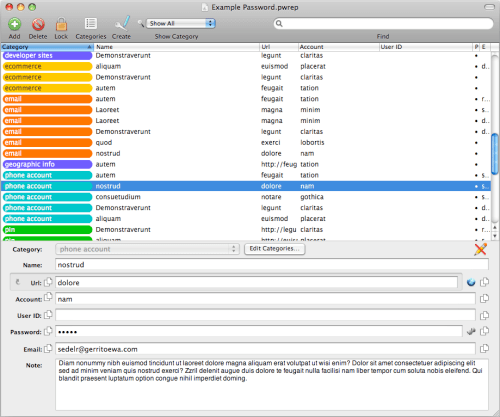Viewport: 500px width, 417px height.
Task: Sort by the Url column header
Action: click(279, 47)
